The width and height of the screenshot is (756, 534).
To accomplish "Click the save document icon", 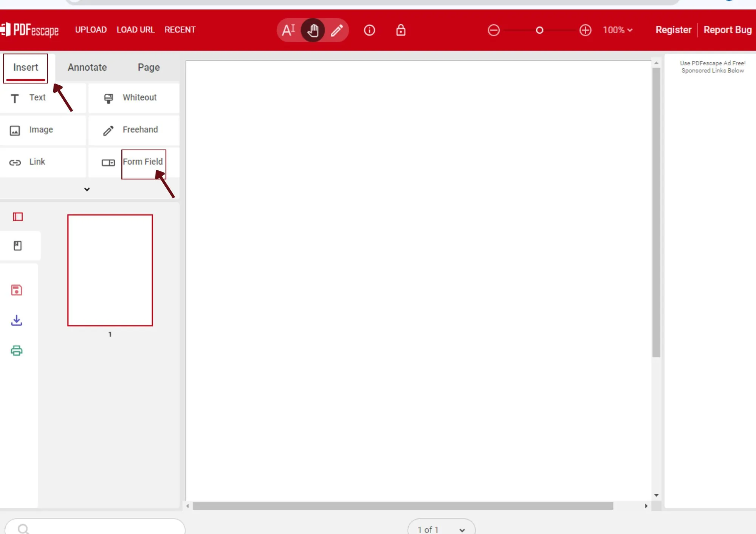I will pos(17,290).
